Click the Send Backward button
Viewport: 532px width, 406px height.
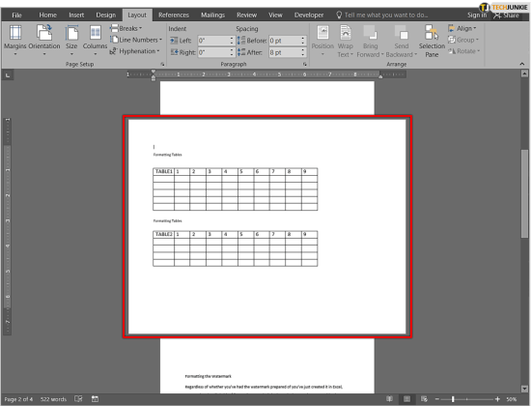402,41
